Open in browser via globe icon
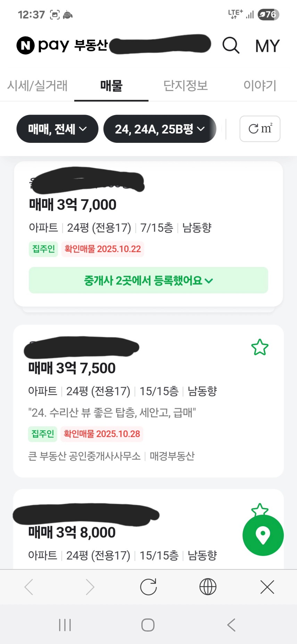This screenshot has height=644, width=297. tap(208, 587)
